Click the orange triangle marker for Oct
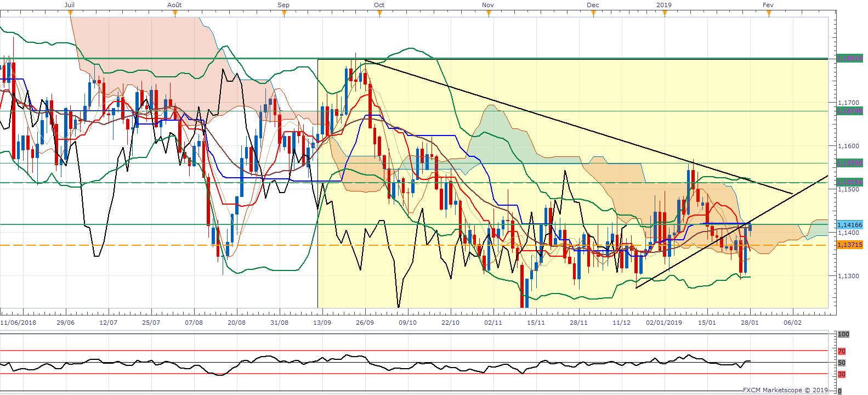This screenshot has height=395, width=868. [379, 14]
